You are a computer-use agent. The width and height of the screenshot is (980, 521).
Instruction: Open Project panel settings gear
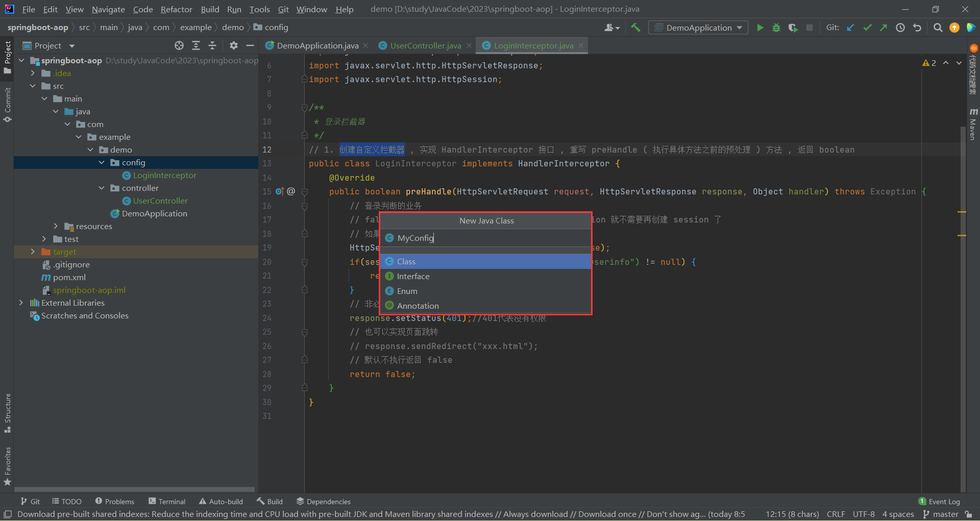(x=234, y=45)
